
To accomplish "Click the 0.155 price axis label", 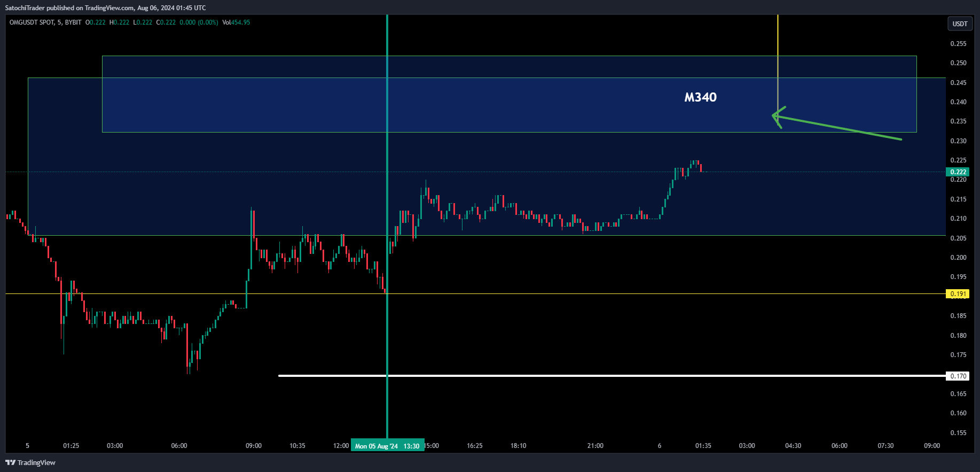I will (x=958, y=433).
